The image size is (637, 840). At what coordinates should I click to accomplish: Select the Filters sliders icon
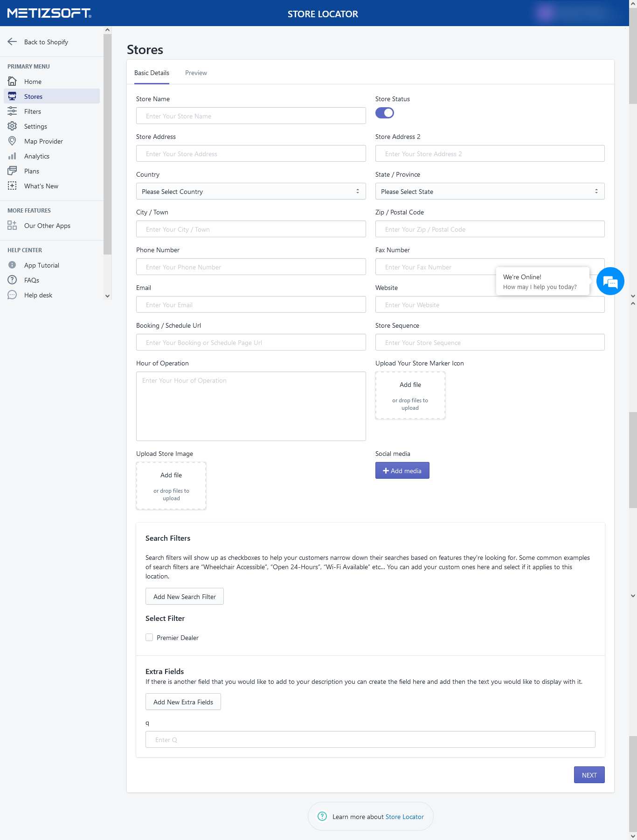coord(12,111)
